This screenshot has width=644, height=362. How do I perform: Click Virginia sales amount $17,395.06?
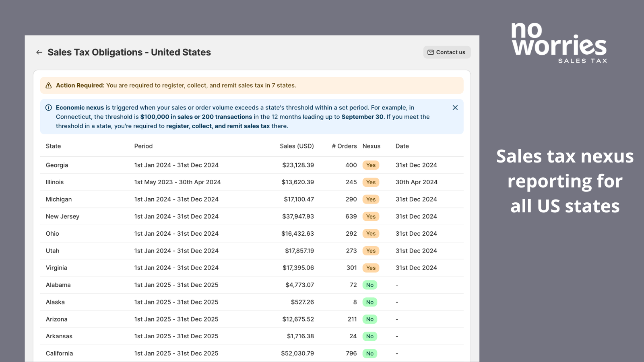click(x=298, y=267)
